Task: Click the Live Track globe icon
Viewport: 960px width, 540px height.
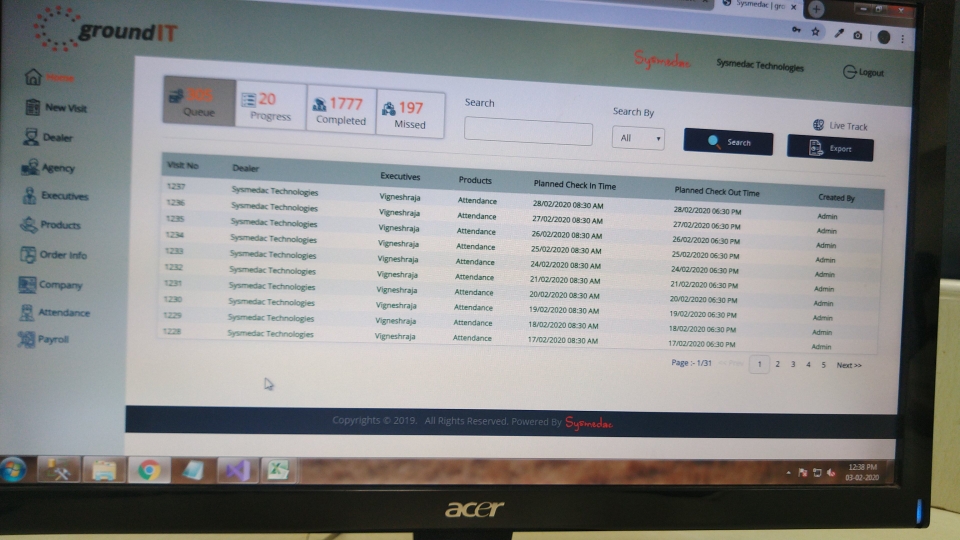Action: click(x=820, y=126)
